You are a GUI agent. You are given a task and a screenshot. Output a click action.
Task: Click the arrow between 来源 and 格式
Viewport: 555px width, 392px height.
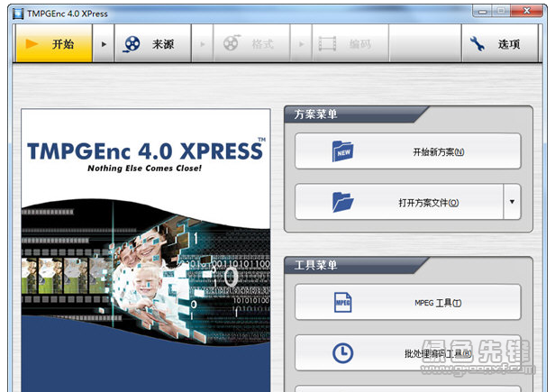[x=204, y=44]
